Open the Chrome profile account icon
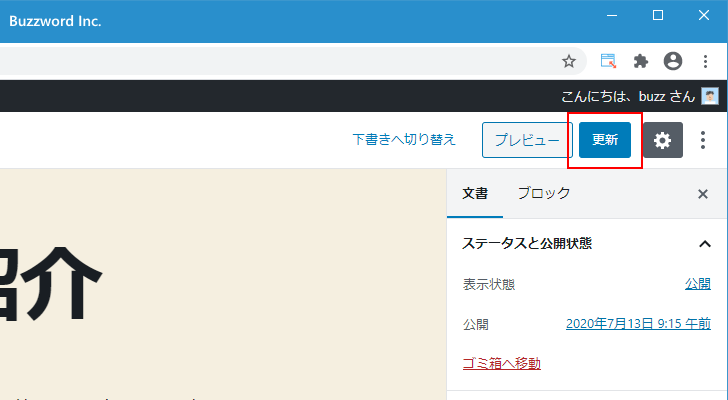Image resolution: width=728 pixels, height=400 pixels. [673, 61]
